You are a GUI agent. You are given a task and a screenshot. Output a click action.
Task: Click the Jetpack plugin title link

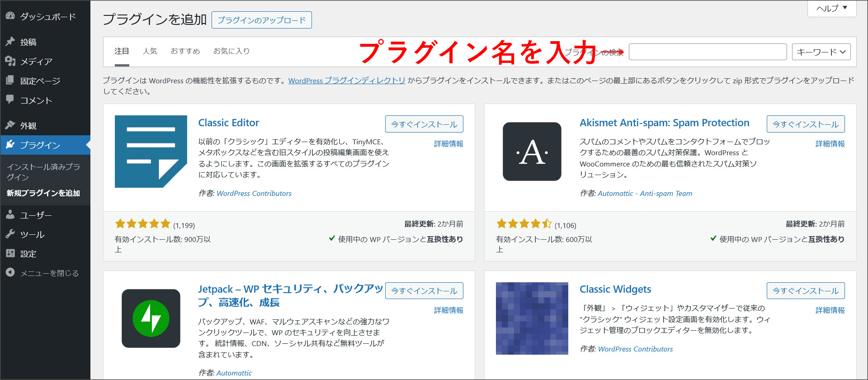pos(290,295)
